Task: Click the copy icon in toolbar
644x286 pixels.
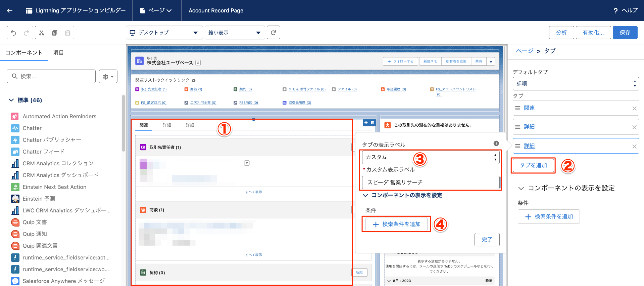Action: tap(54, 33)
